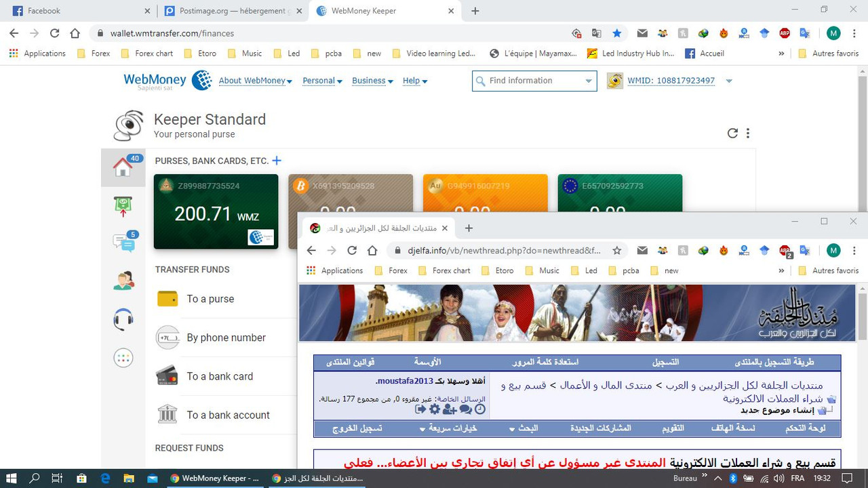The width and height of the screenshot is (868, 488).
Task: Open the all services dots icon in sidebar
Action: pyautogui.click(x=123, y=358)
